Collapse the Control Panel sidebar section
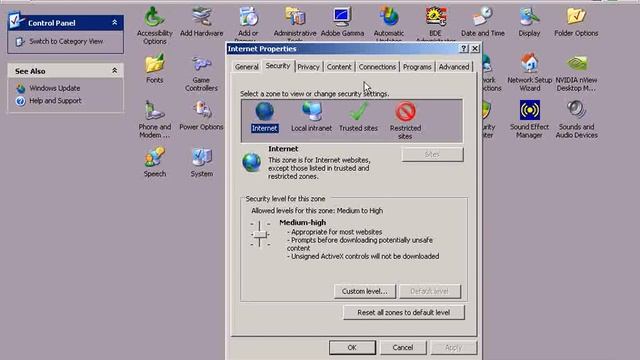Viewport: 640px width, 360px height. (x=115, y=23)
